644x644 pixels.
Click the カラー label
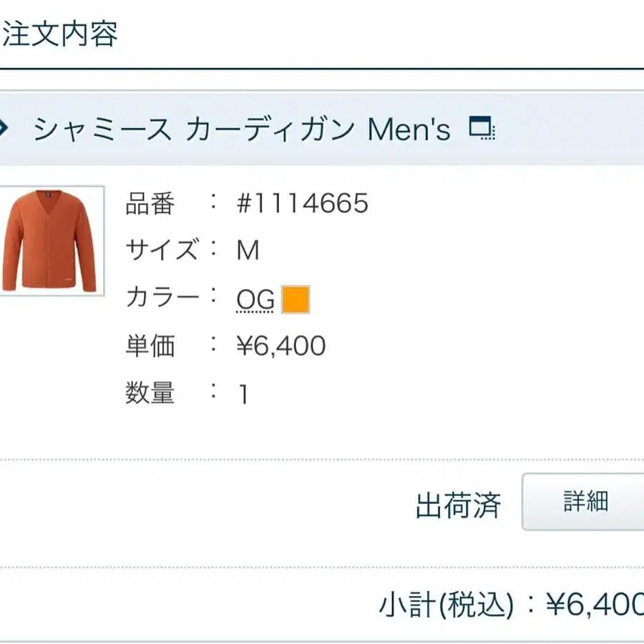162,298
